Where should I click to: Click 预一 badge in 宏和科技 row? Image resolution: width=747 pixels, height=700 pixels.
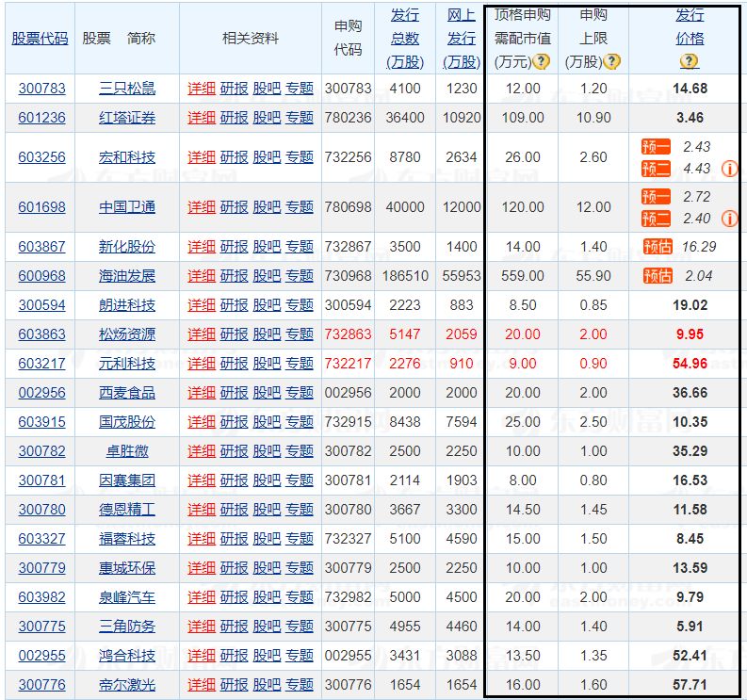click(x=656, y=147)
